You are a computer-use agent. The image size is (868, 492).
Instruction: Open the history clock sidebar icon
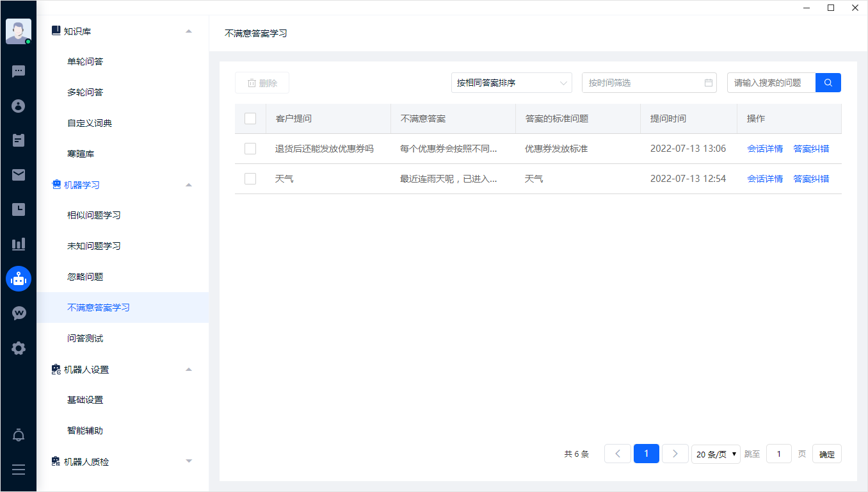(x=19, y=209)
